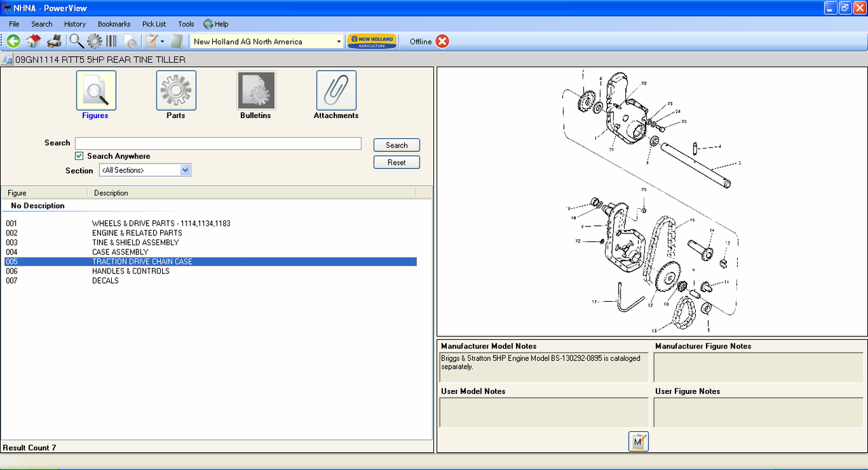Viewport: 868px width, 470px height.
Task: Click the red Offline status icon
Action: pyautogui.click(x=442, y=41)
